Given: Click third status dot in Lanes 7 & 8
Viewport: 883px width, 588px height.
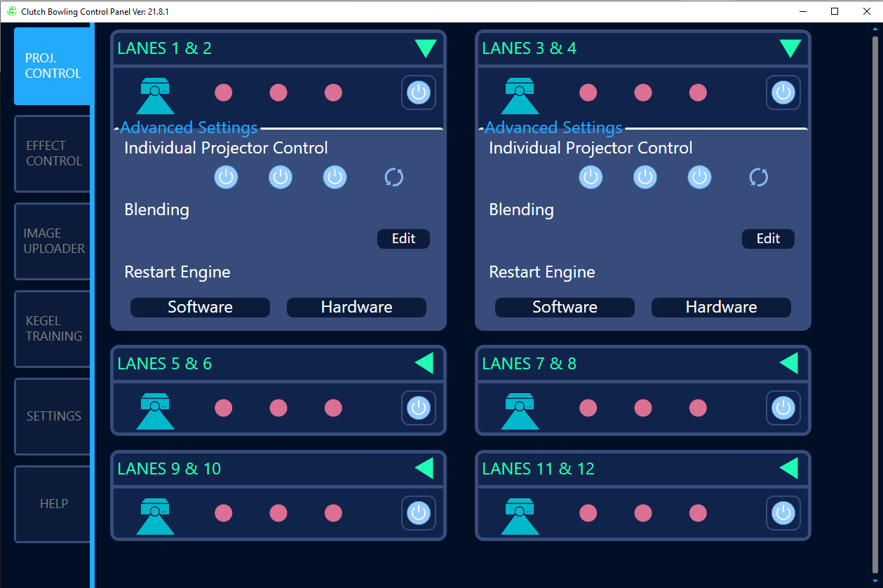Looking at the screenshot, I should tap(698, 408).
